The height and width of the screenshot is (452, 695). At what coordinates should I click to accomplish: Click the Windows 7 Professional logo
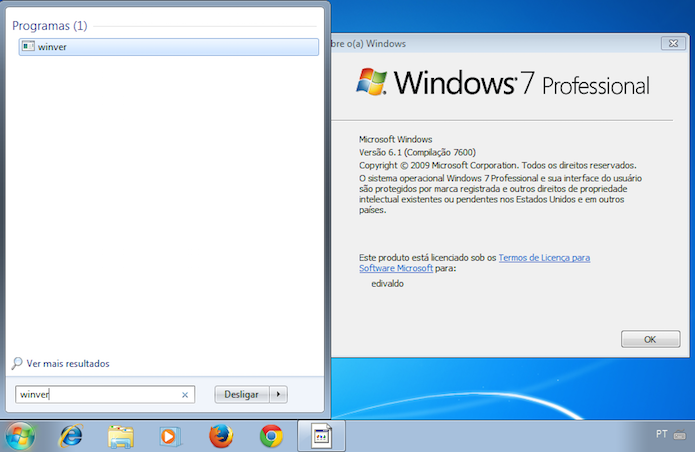503,82
